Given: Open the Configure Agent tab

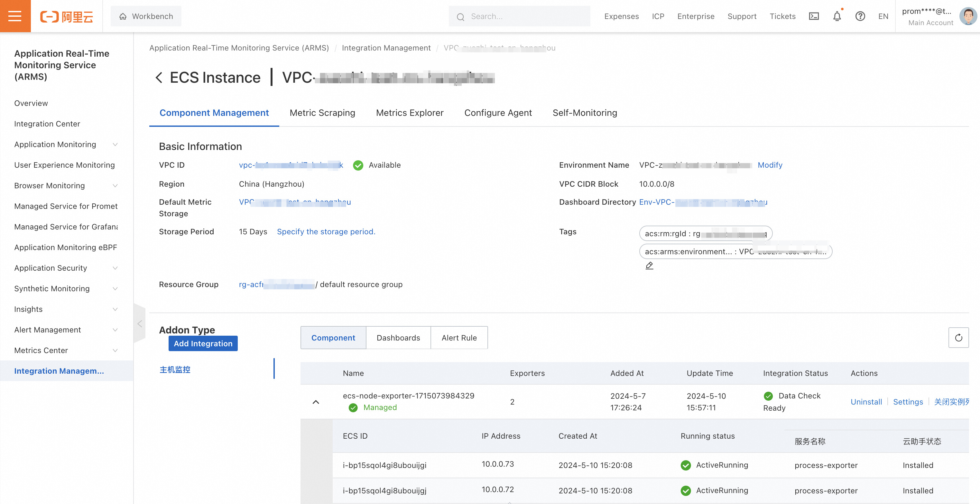Looking at the screenshot, I should tap(498, 113).
